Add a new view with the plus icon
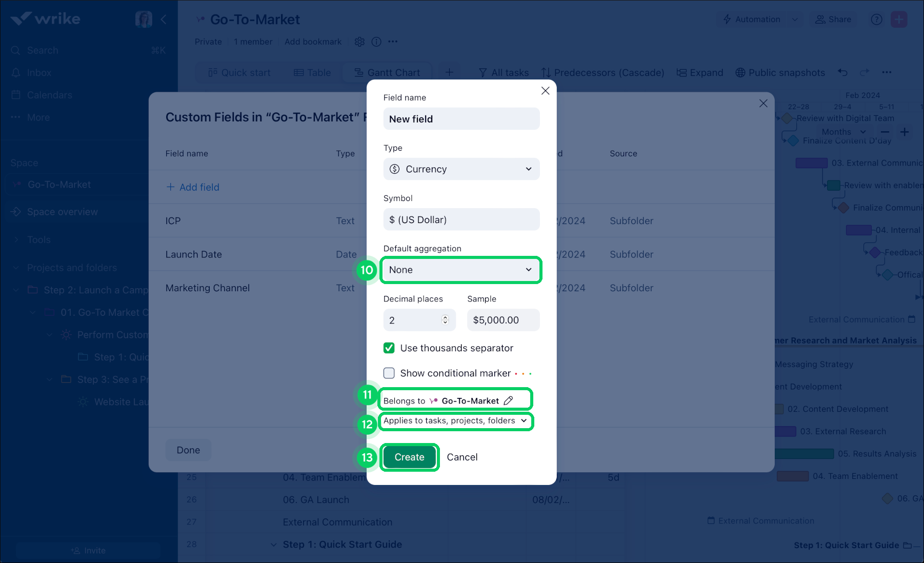Viewport: 924px width, 563px height. (449, 72)
